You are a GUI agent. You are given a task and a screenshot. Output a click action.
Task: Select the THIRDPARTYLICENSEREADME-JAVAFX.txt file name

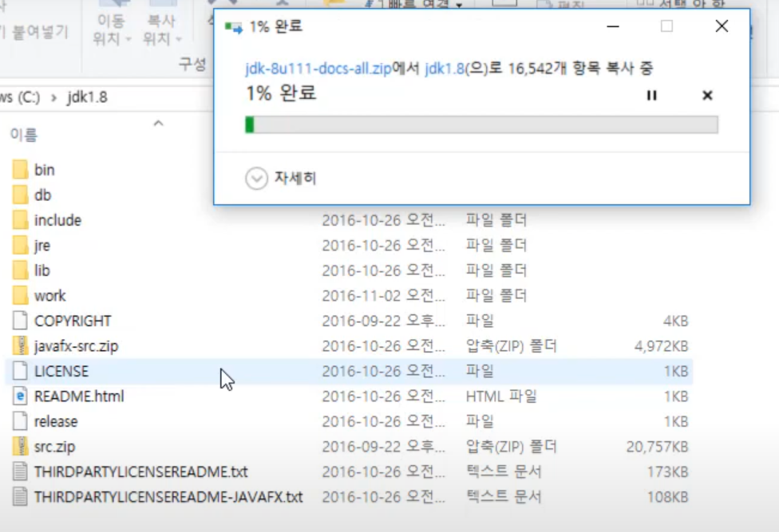coord(168,497)
